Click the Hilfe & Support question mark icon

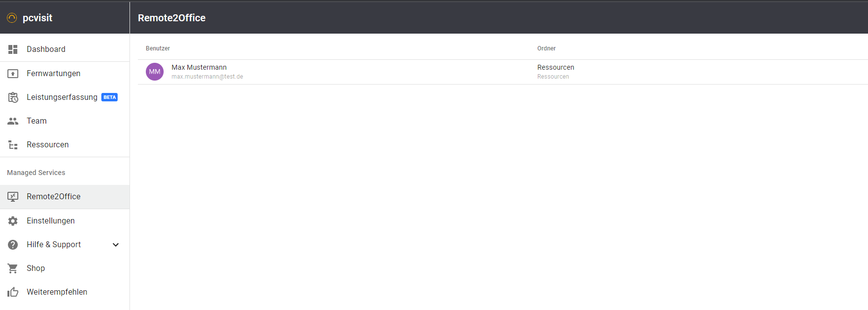13,245
